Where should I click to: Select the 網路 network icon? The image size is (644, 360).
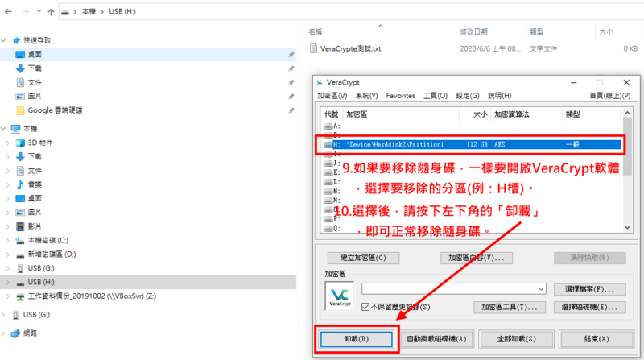tap(15, 333)
